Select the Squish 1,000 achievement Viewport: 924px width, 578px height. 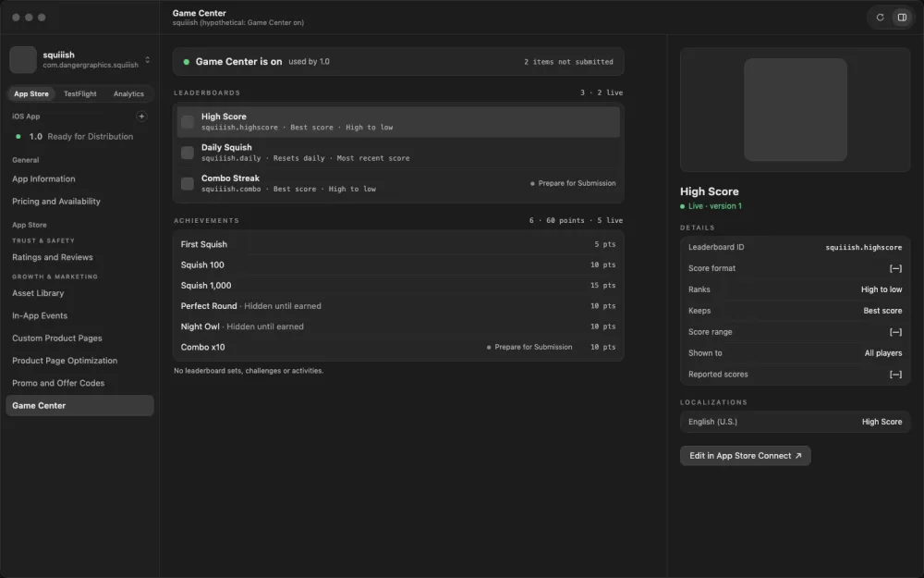pos(398,286)
